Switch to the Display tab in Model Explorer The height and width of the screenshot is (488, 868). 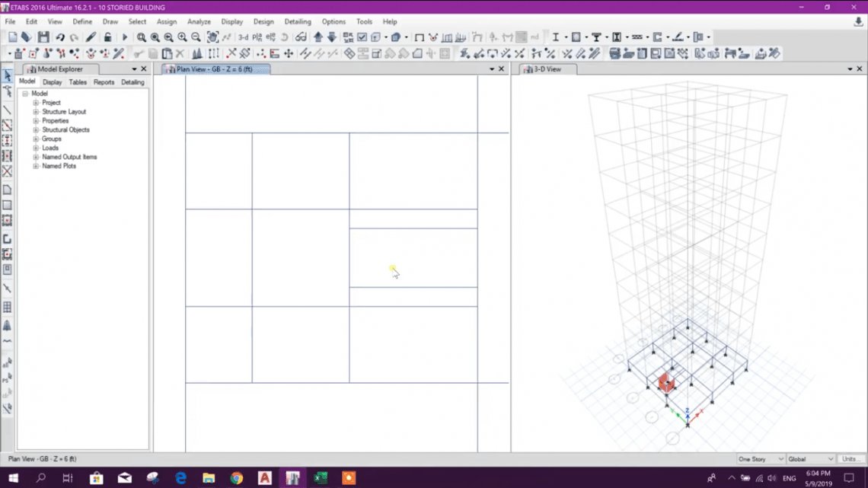[x=52, y=82]
